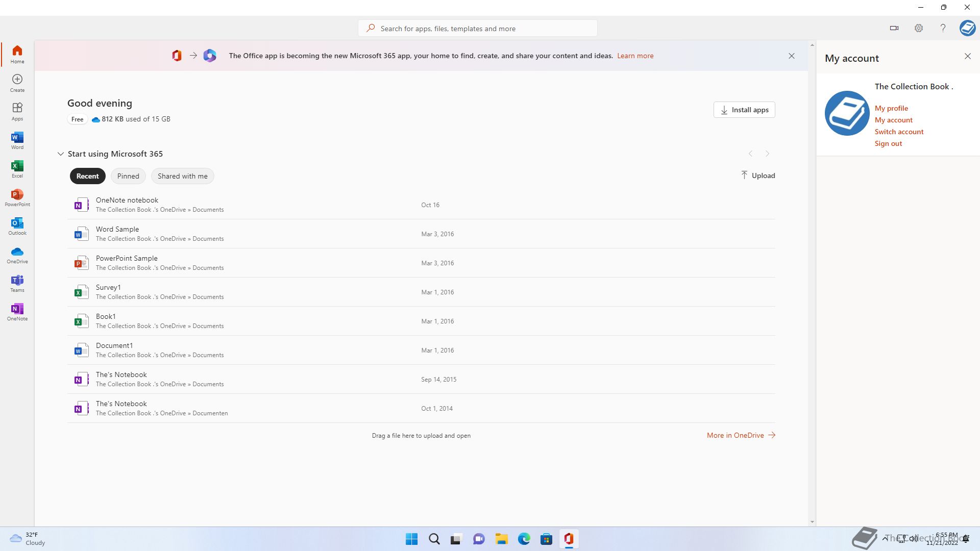Open Outlook from the sidebar
This screenshot has height=551, width=980.
pyautogui.click(x=17, y=226)
